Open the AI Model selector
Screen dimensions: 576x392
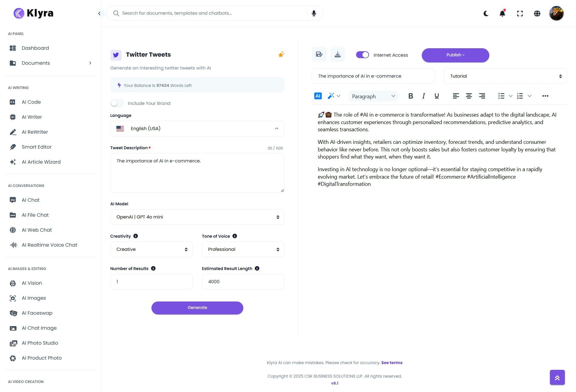pyautogui.click(x=197, y=217)
